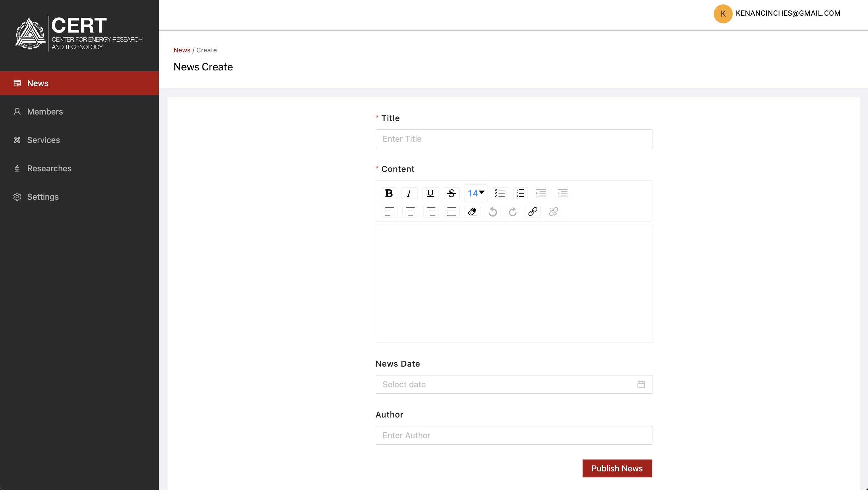The width and height of the screenshot is (868, 490).
Task: Click the Publish News button
Action: coord(617,468)
